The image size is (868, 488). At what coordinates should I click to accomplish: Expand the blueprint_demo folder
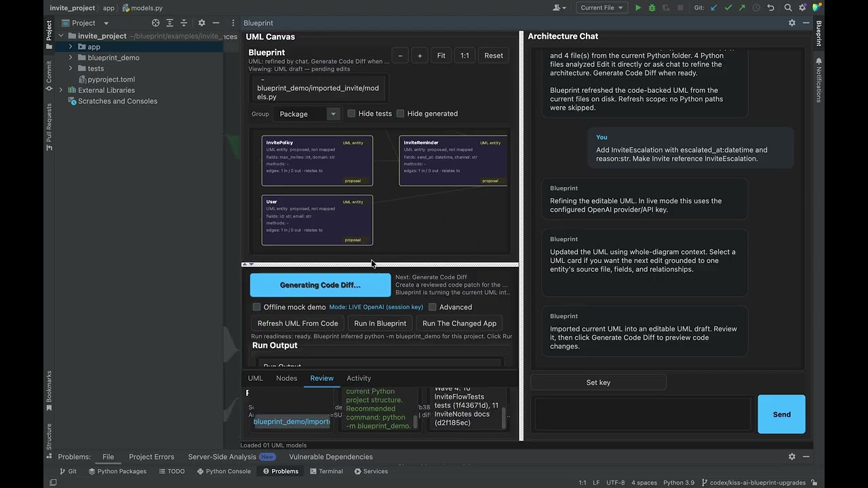71,58
